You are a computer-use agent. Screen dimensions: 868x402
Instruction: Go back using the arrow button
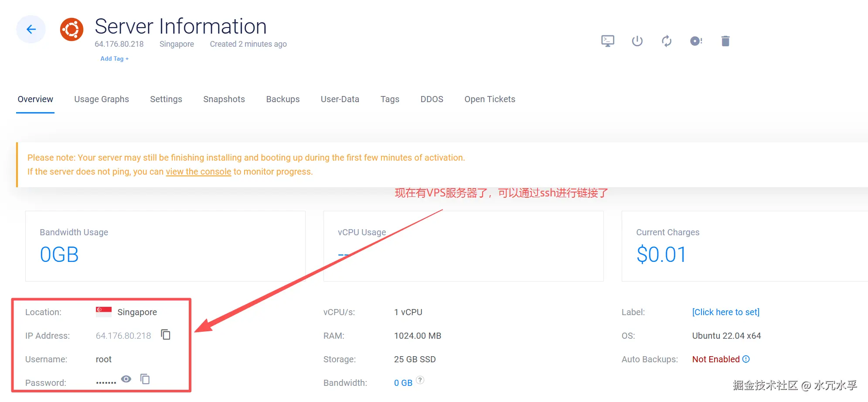coord(31,29)
